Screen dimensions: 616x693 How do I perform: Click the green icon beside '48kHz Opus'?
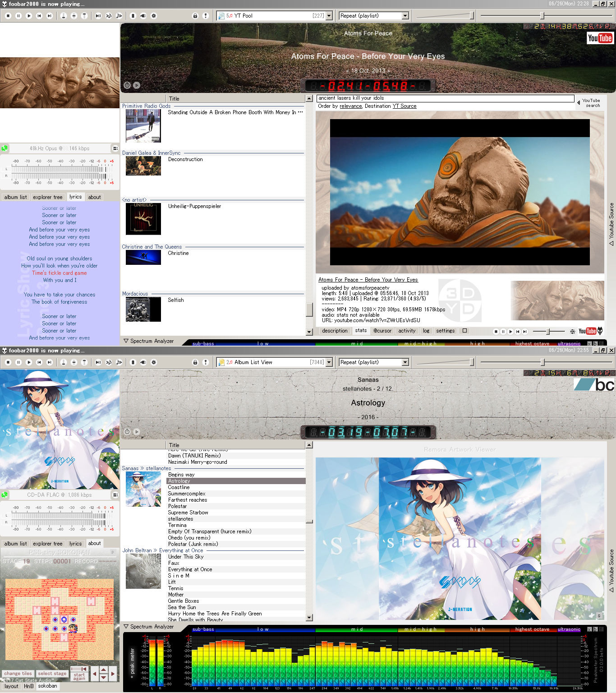tap(5, 148)
